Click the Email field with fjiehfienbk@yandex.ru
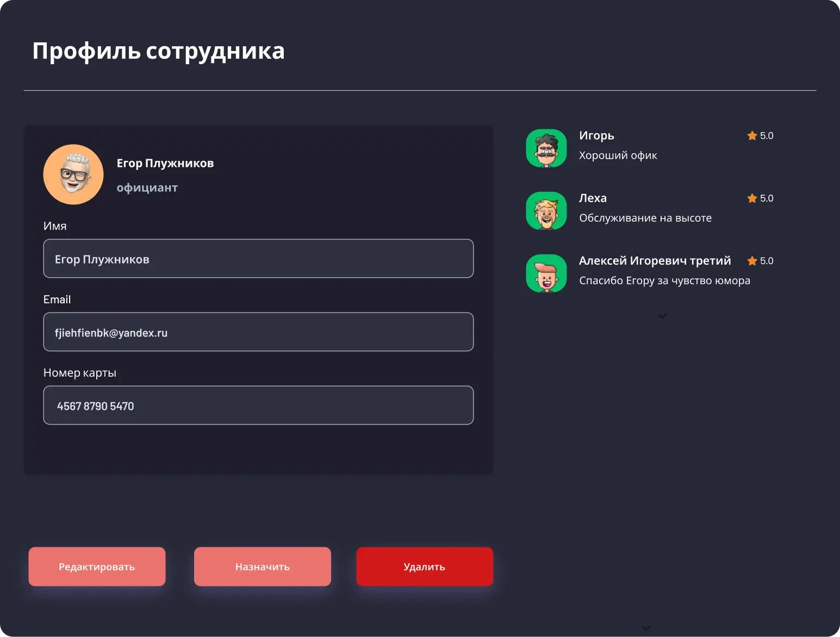Screen dimensions: 840x637 coord(258,332)
